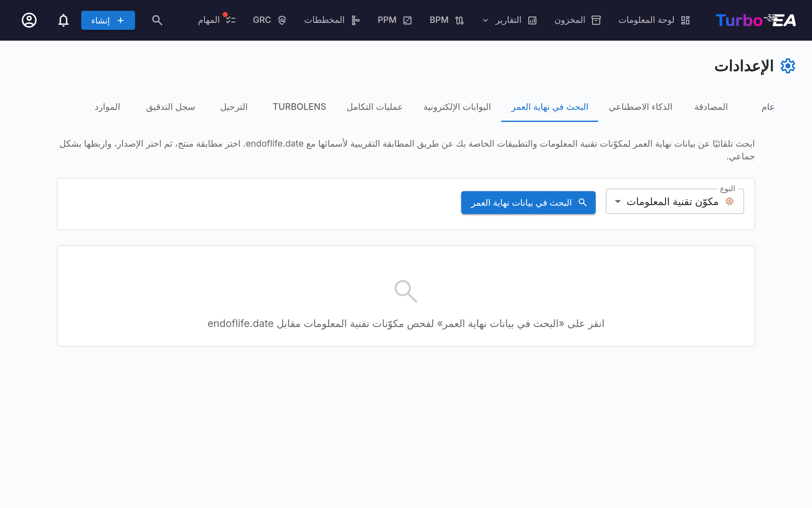The image size is (812, 508).
Task: Switch to the عام general tab
Action: tap(768, 107)
